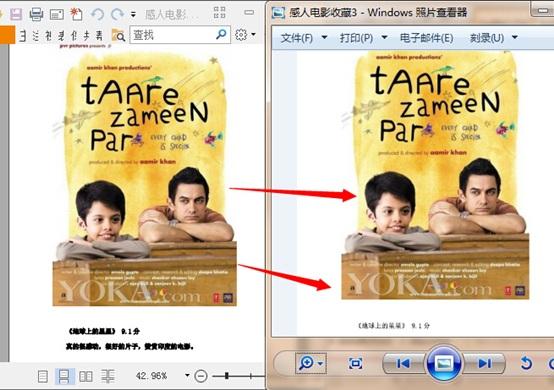Rotate photo counterclockwise
Screen dimensions: 554x390
(x=526, y=363)
